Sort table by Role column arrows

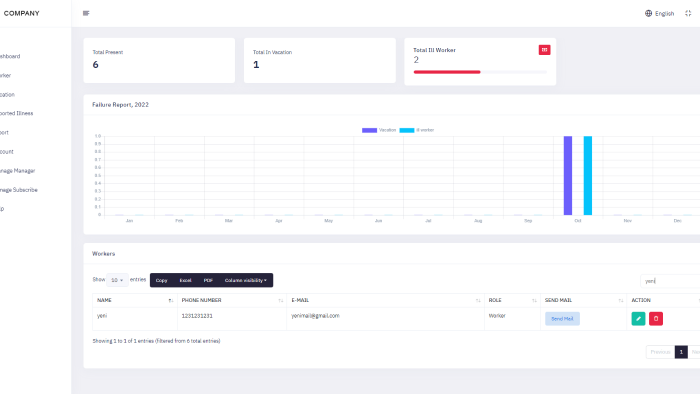[534, 301]
